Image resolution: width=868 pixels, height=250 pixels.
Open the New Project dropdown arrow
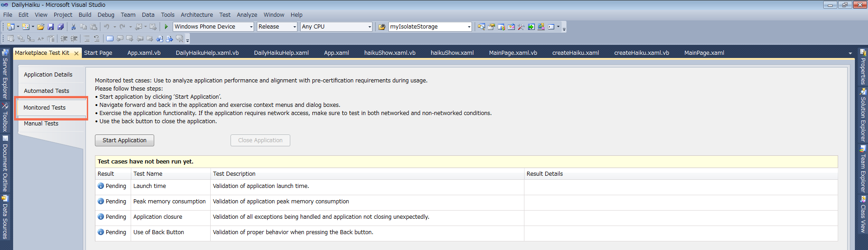click(x=18, y=27)
